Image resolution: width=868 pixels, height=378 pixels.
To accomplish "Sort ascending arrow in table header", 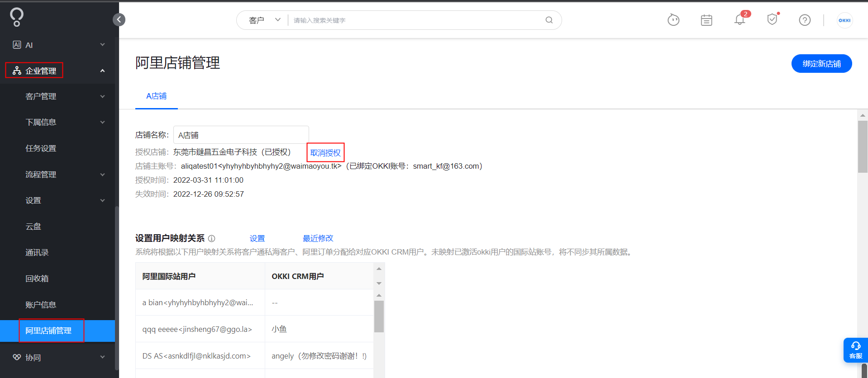I will (x=379, y=269).
